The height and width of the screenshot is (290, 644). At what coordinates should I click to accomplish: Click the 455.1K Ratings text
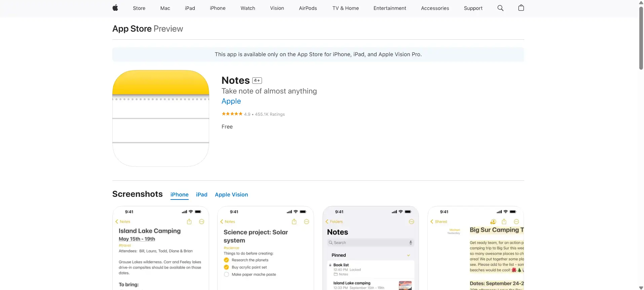click(270, 114)
